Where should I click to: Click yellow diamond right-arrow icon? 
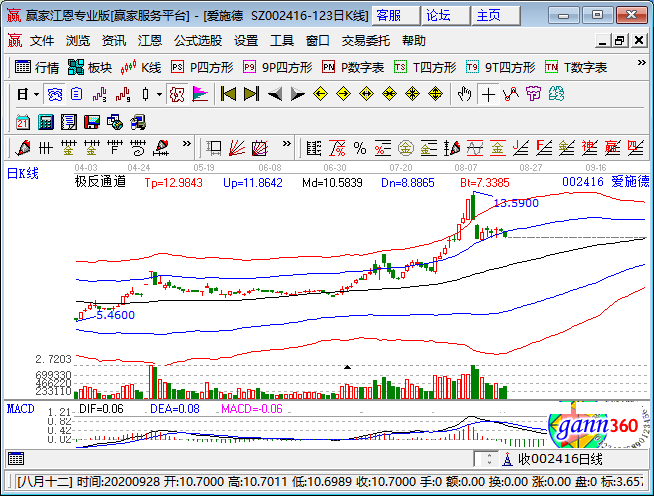click(343, 94)
